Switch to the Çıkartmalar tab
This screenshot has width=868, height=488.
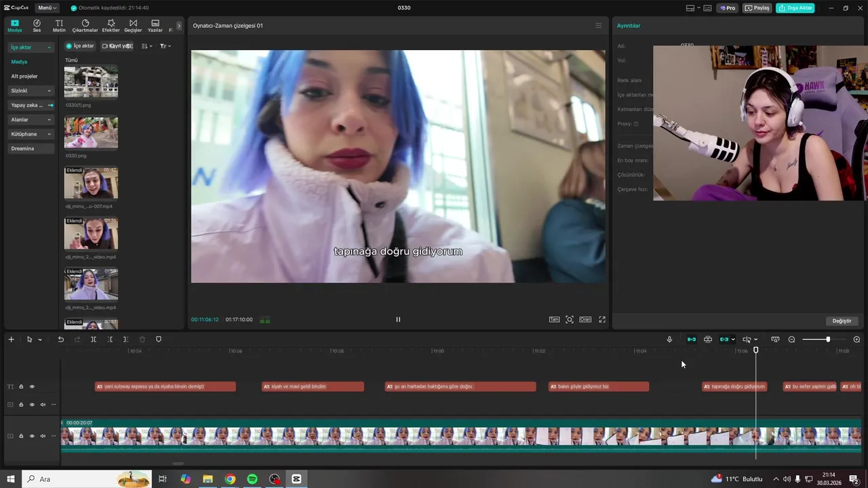[85, 26]
